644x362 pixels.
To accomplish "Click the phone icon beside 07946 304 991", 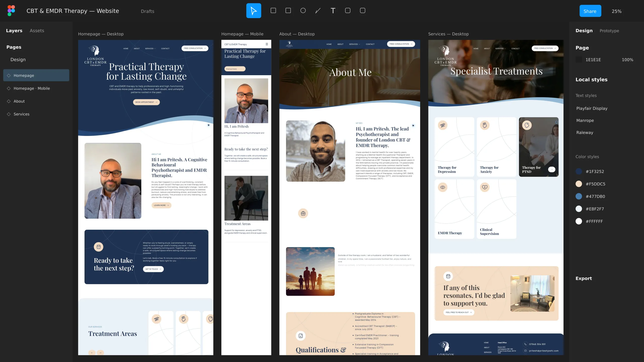I will click(x=525, y=344).
